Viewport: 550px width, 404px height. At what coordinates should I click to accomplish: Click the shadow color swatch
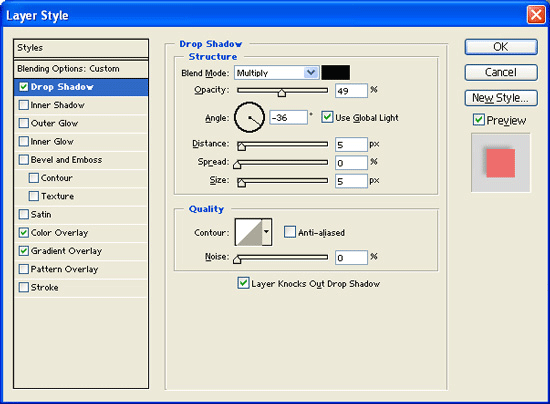(x=335, y=72)
